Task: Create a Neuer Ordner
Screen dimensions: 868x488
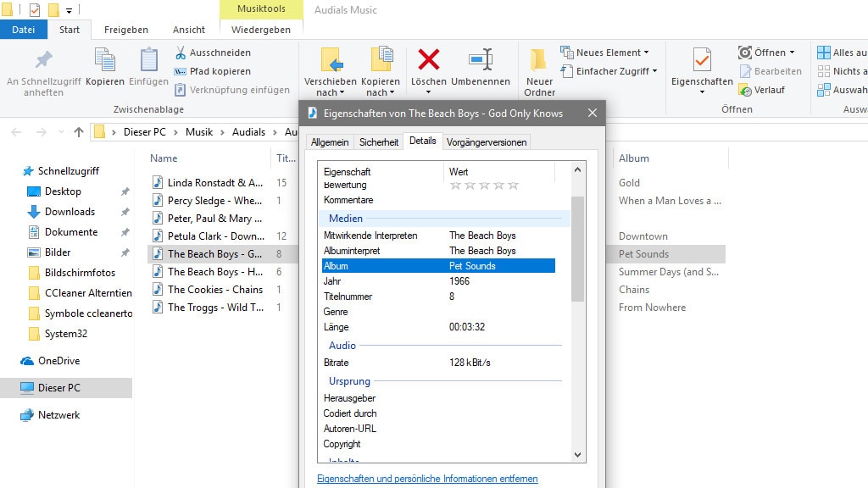Action: coord(539,72)
